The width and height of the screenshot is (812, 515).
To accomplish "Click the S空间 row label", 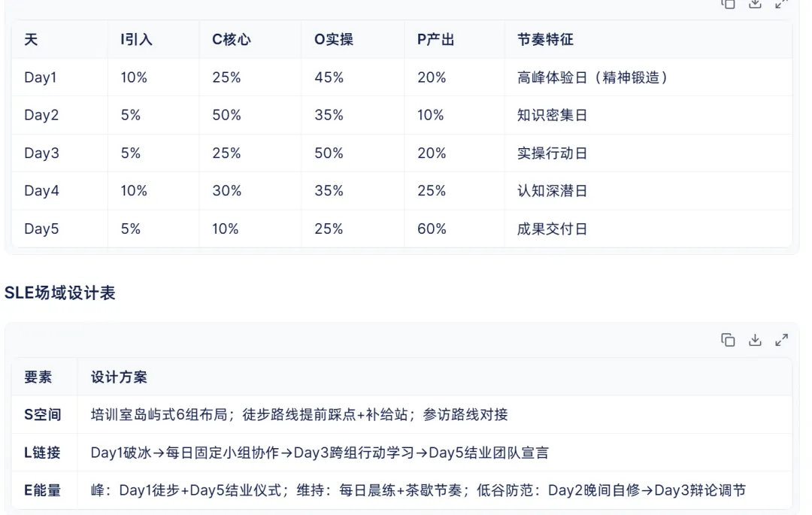I will 42,414.
